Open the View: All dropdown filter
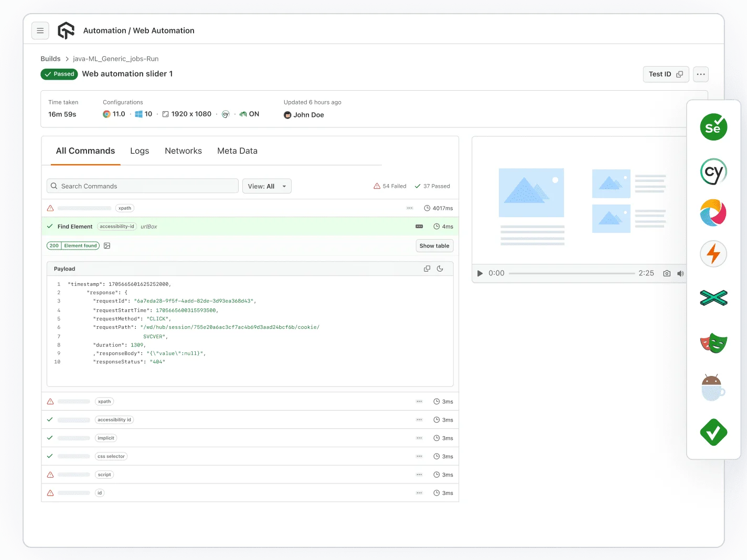 click(266, 186)
